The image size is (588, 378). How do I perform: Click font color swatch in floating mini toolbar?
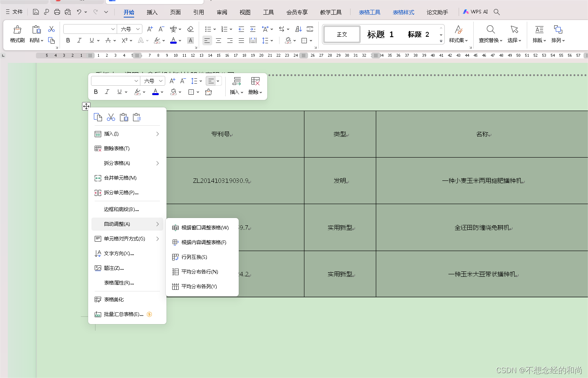click(155, 92)
